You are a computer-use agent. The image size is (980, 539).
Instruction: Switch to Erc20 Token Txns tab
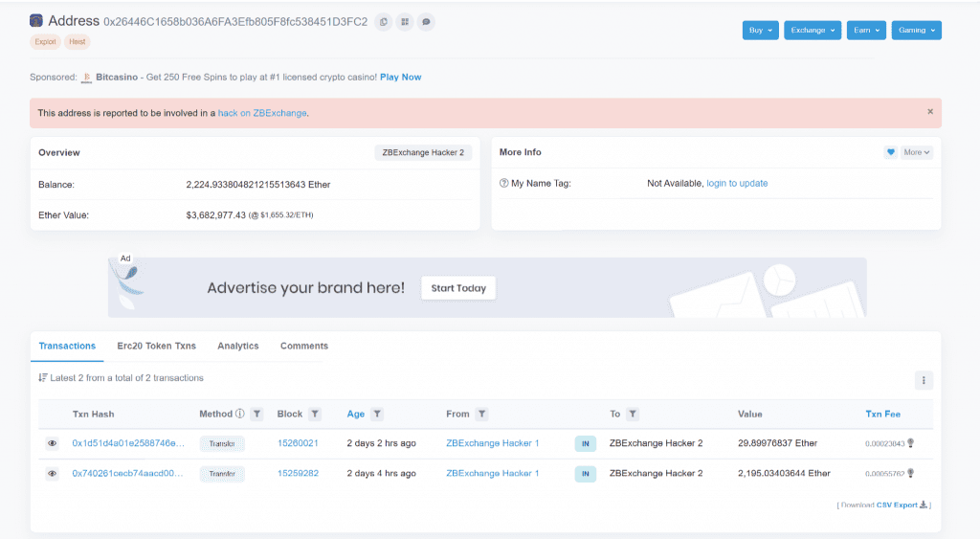coord(156,346)
